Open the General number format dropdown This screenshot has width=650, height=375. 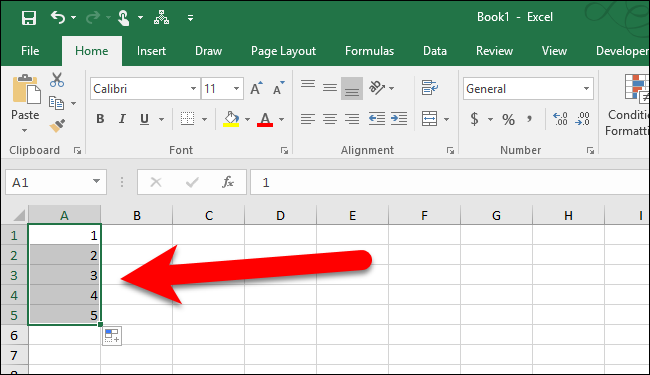pos(586,88)
